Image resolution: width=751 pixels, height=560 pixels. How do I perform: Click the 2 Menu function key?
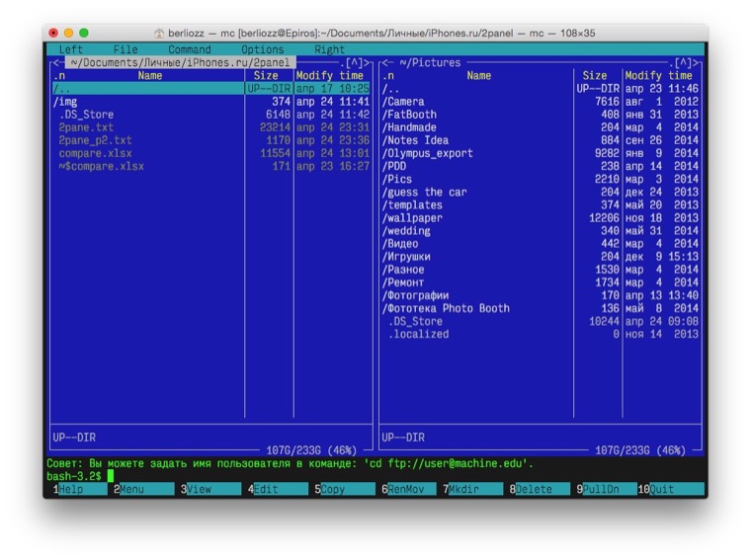143,489
